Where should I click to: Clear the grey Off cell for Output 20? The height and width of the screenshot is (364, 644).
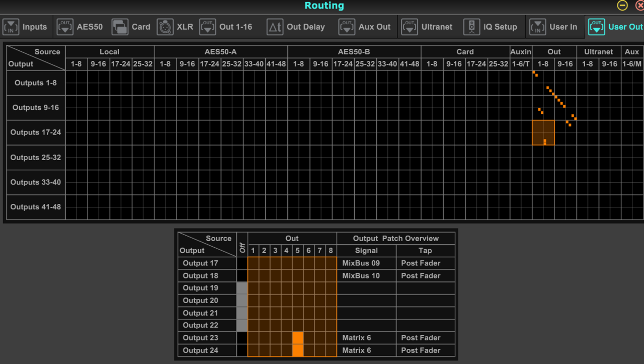click(242, 301)
